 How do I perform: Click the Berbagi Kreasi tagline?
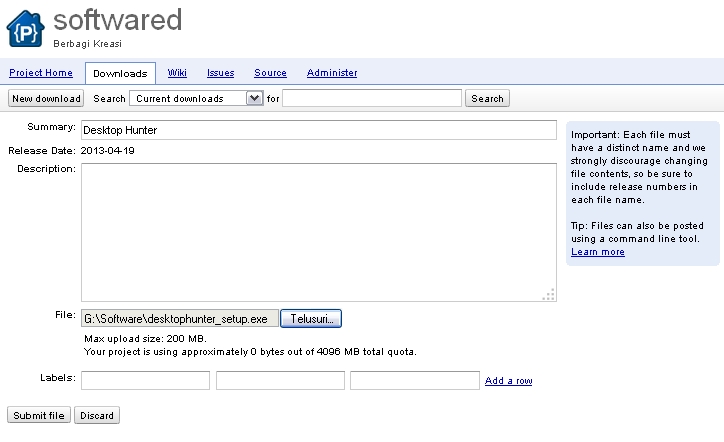87,44
